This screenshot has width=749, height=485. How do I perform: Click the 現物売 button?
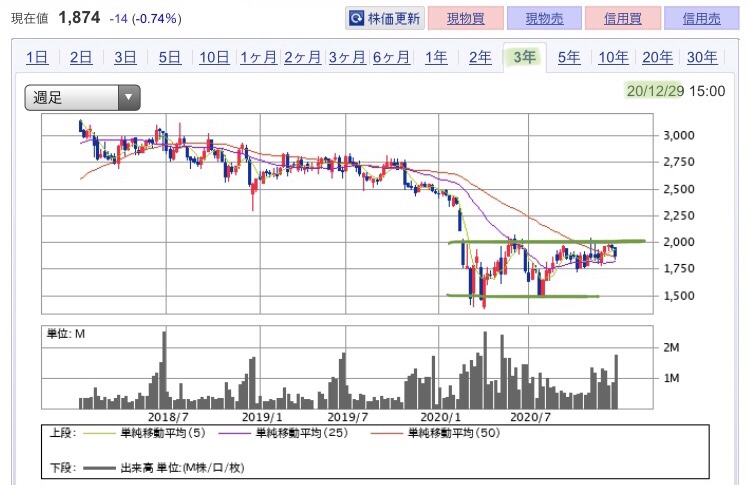(x=544, y=19)
